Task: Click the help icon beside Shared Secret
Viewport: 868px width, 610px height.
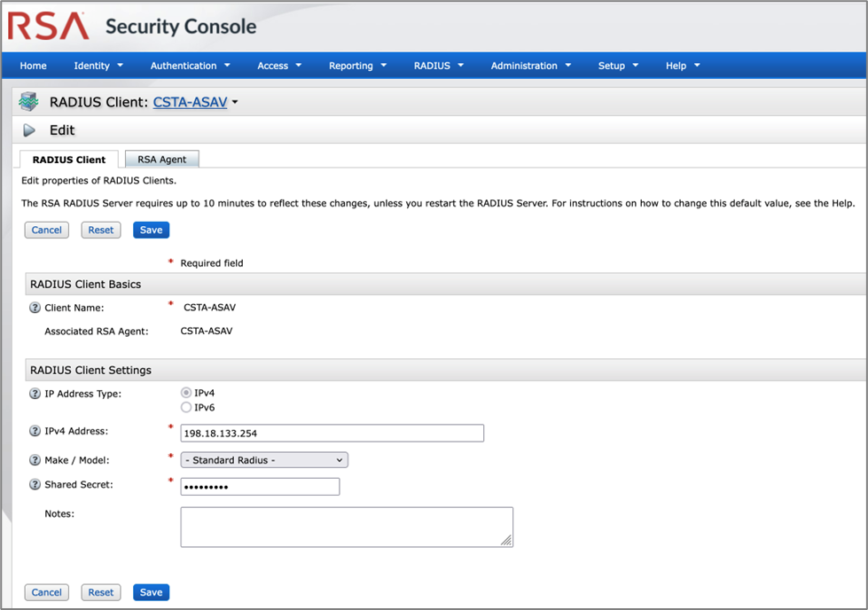Action: (35, 485)
